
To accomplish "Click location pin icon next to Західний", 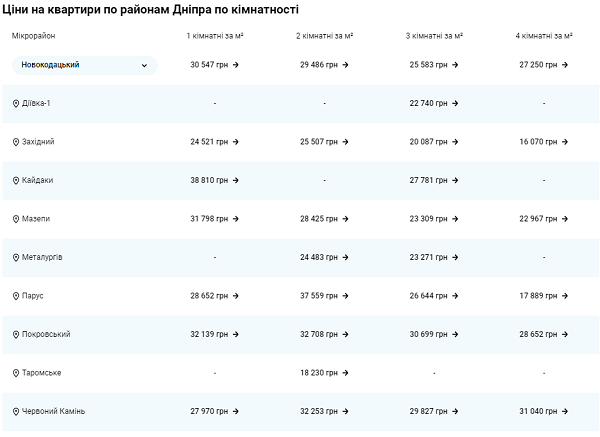I will click(x=16, y=142).
